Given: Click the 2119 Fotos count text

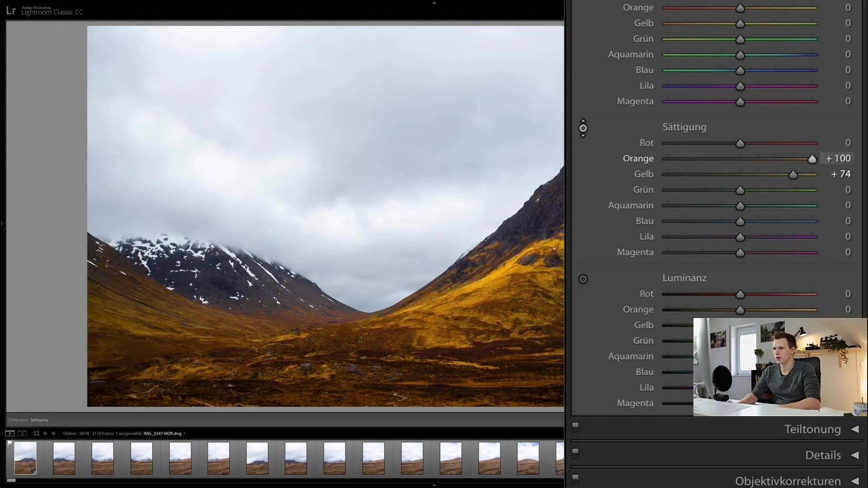Looking at the screenshot, I should tap(103, 433).
